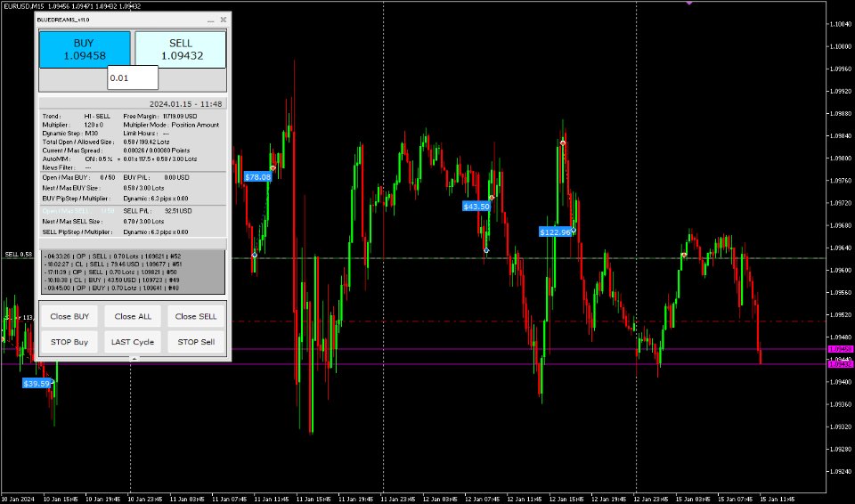
Task: Toggle the STOP Sell button
Action: point(196,342)
